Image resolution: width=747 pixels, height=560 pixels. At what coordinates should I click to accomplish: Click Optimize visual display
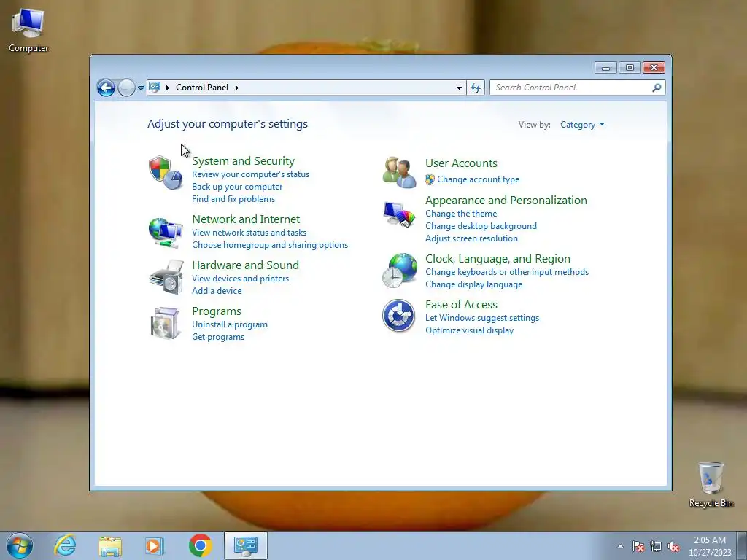tap(469, 330)
